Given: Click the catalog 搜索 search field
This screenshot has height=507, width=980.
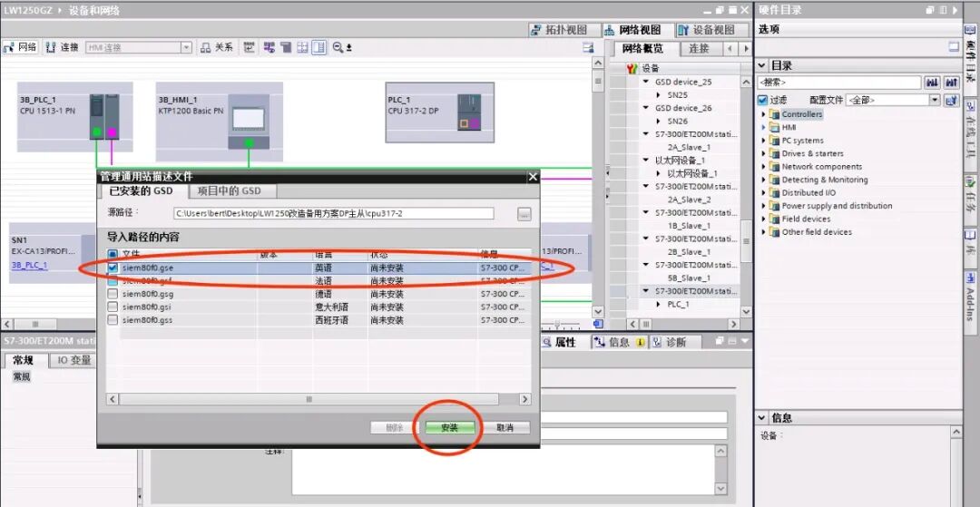Looking at the screenshot, I should (x=839, y=83).
